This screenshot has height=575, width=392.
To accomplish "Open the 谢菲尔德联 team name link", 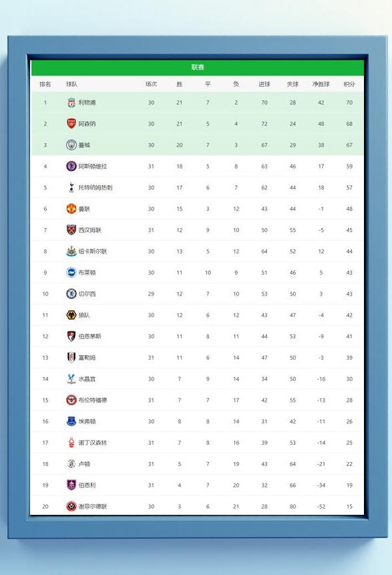I will pos(93,506).
